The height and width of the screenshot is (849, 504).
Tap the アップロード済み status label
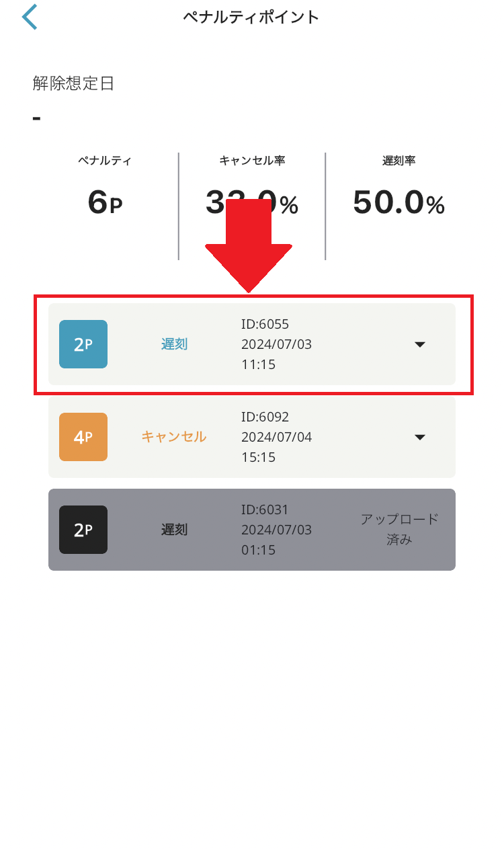(x=399, y=529)
